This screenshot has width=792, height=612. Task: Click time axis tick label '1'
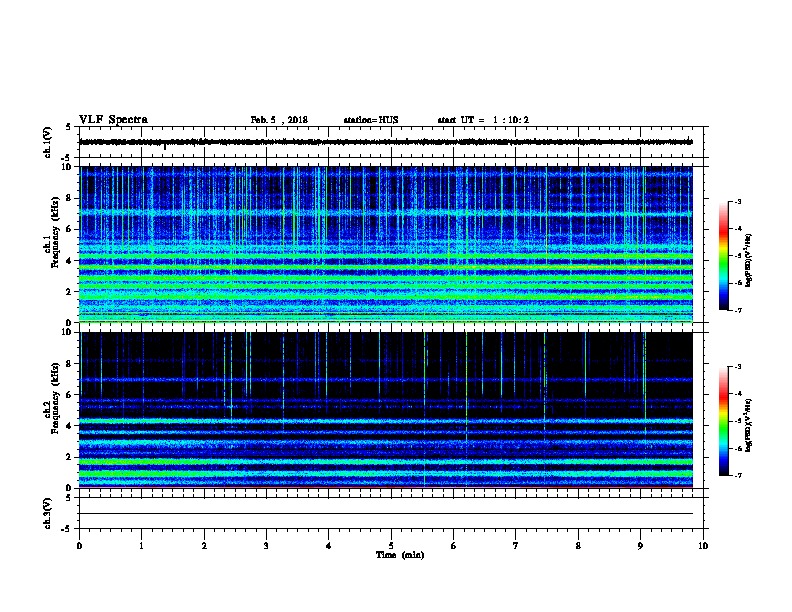pos(141,546)
